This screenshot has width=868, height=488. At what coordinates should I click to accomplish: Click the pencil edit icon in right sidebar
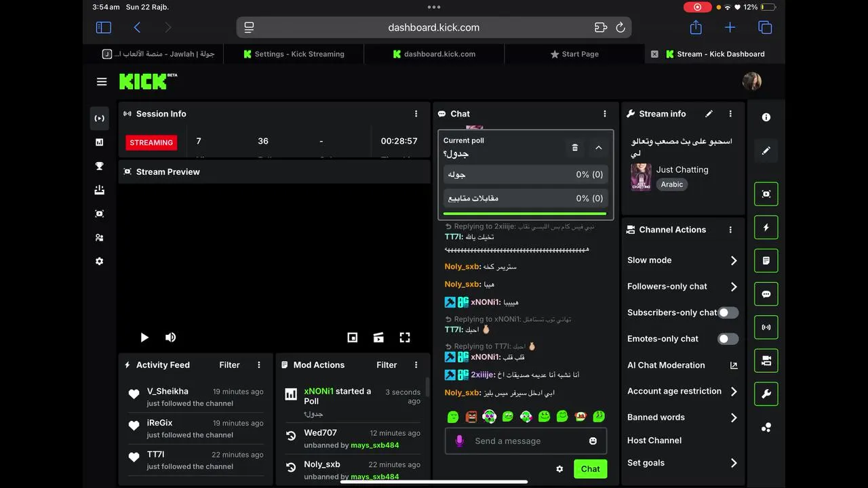[766, 150]
